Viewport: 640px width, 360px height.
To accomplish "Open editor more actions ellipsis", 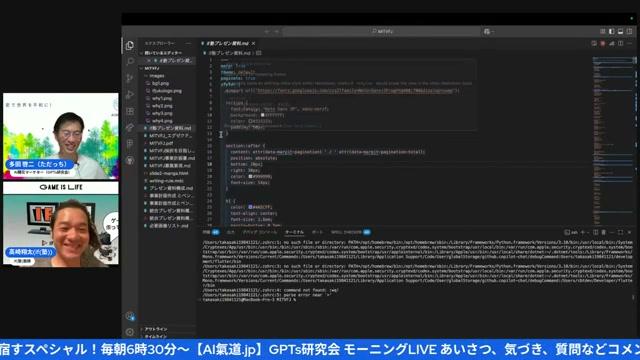I will (x=629, y=43).
